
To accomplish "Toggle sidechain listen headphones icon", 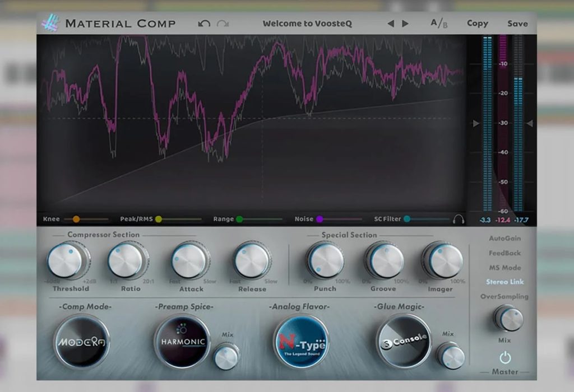I will [459, 219].
